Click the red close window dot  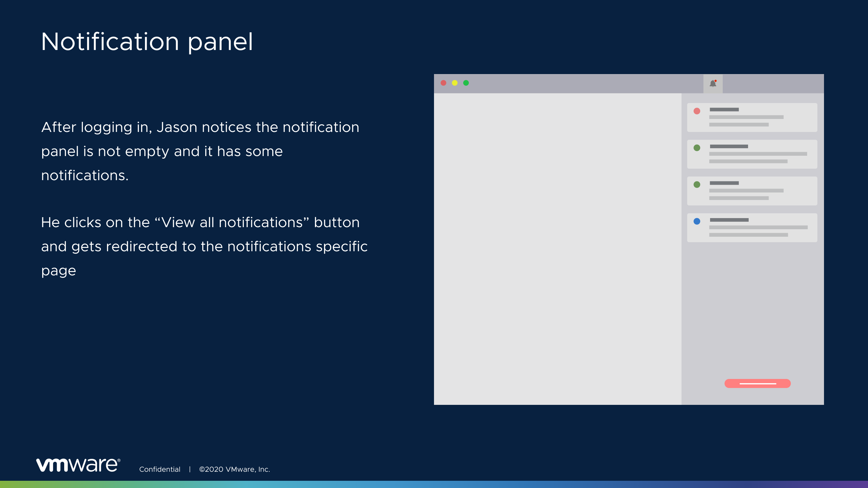pos(443,83)
